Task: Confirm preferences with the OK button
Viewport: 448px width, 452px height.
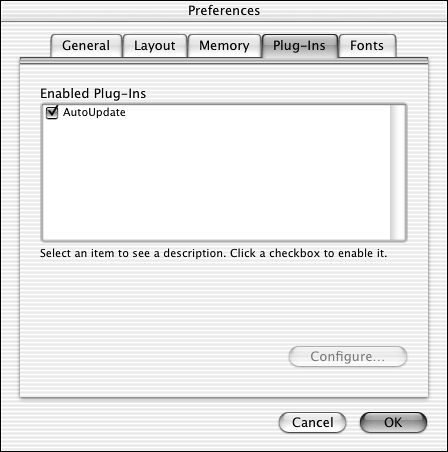Action: pos(393,422)
